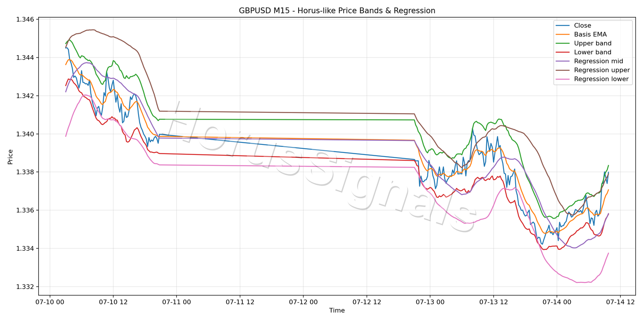Click the y-axis tick value 1.332
This screenshot has height=322, width=644.
[x=25, y=287]
